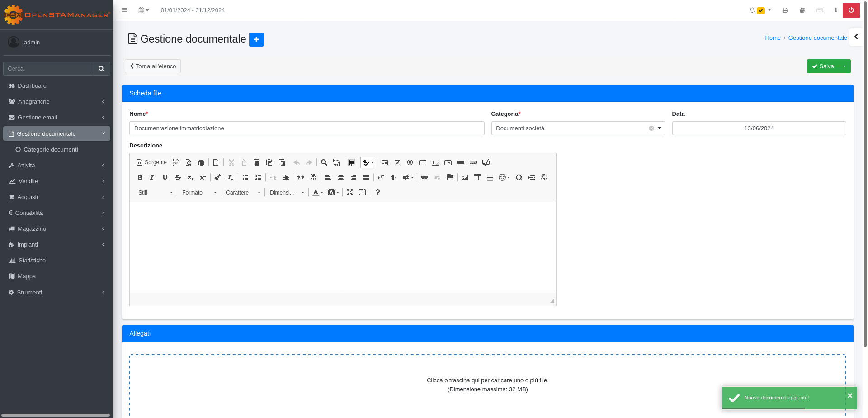
Task: Toggle underline formatting
Action: pyautogui.click(x=165, y=177)
